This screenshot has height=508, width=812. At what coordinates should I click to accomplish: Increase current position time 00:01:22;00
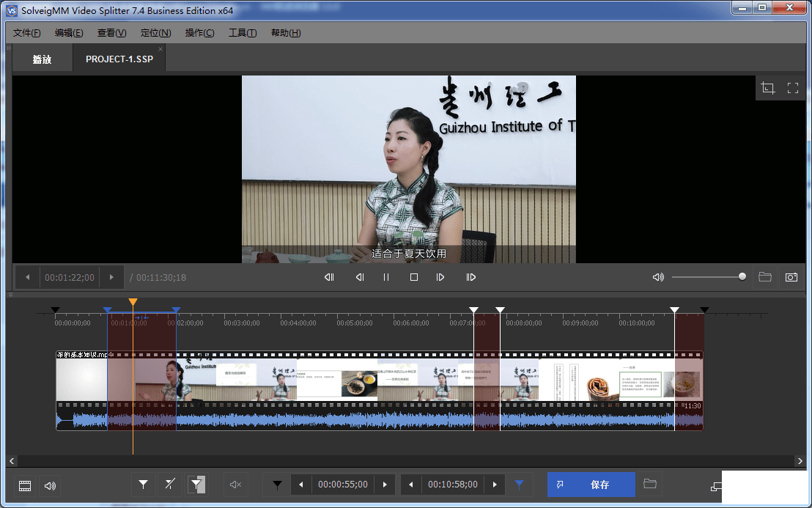pos(111,277)
